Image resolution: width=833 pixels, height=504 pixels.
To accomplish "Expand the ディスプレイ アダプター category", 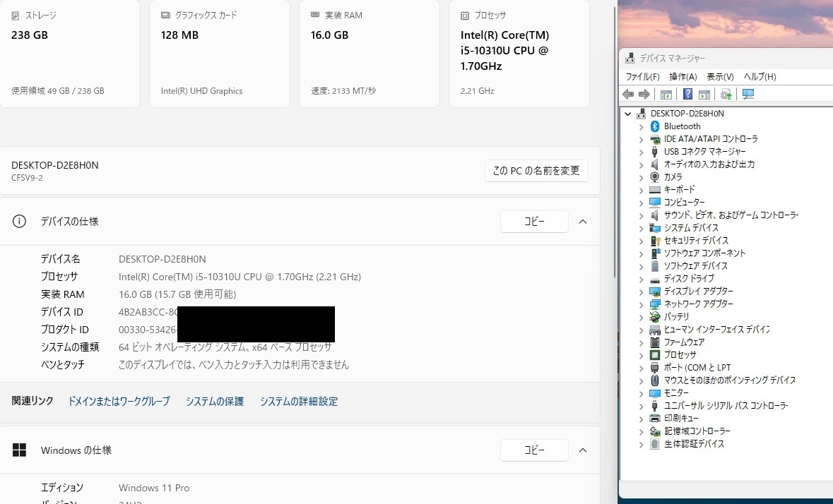I will [x=641, y=292].
